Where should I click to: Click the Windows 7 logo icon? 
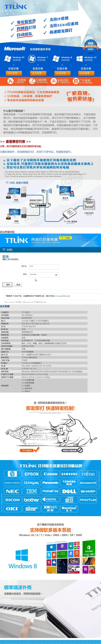(x=32, y=59)
